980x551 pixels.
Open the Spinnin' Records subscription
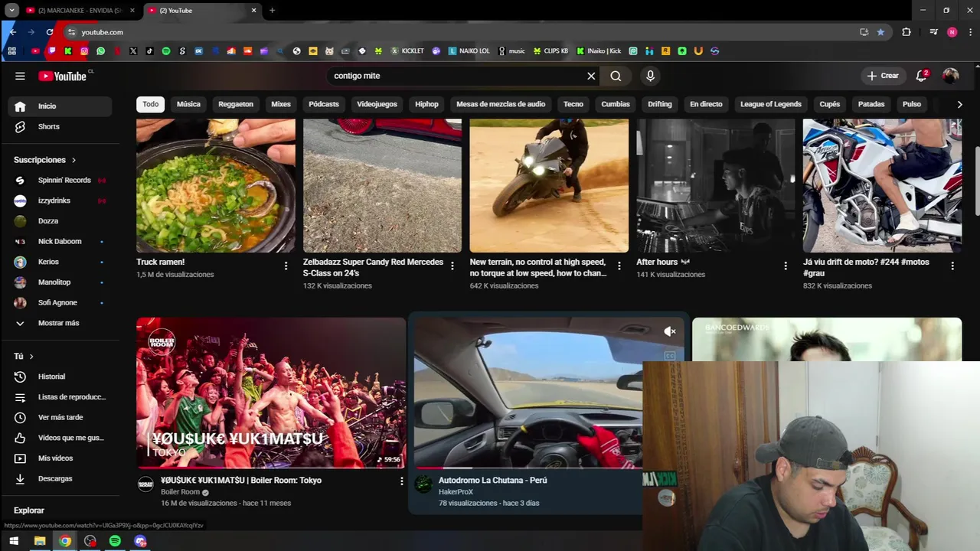pos(60,180)
